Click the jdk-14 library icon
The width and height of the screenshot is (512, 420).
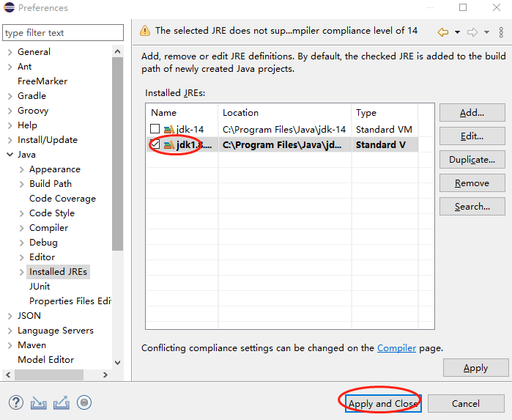(x=168, y=130)
